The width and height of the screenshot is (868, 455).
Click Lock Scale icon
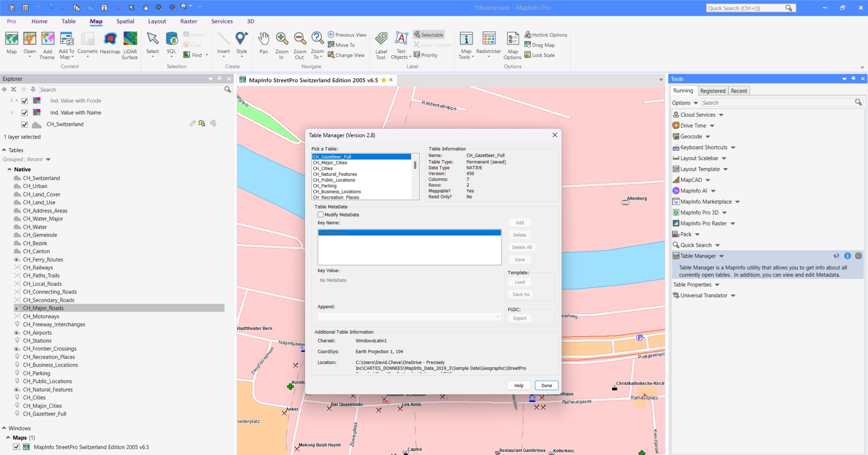point(528,55)
